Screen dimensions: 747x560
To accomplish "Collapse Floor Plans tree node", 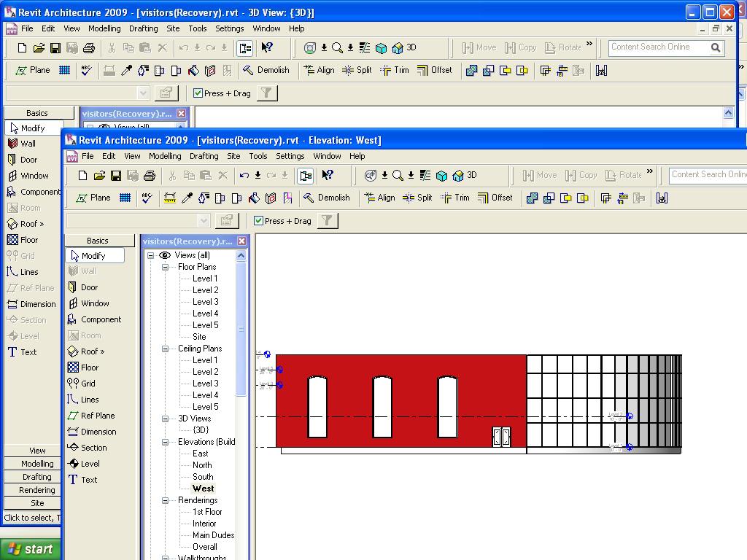I will 166,267.
